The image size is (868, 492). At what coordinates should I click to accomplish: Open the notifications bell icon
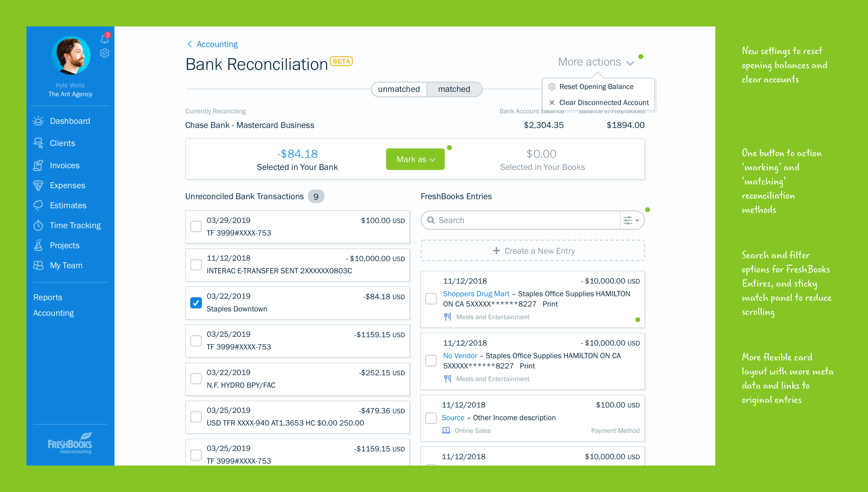pos(104,39)
